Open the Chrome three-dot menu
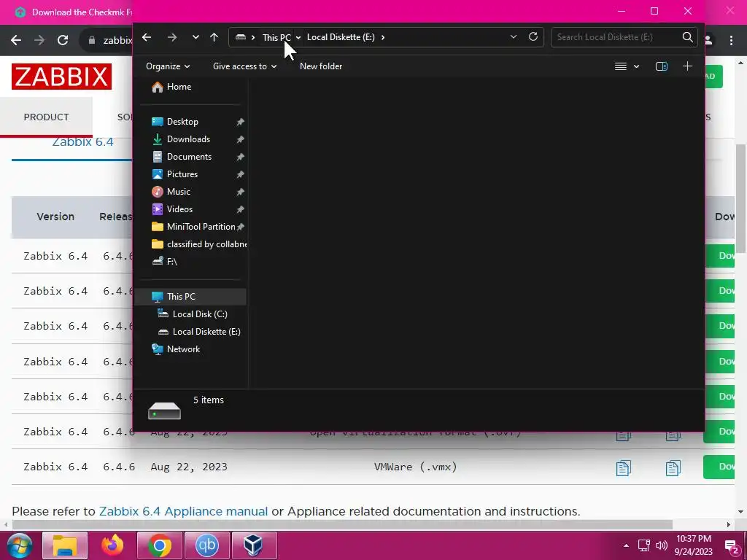This screenshot has height=560, width=747. click(x=731, y=41)
